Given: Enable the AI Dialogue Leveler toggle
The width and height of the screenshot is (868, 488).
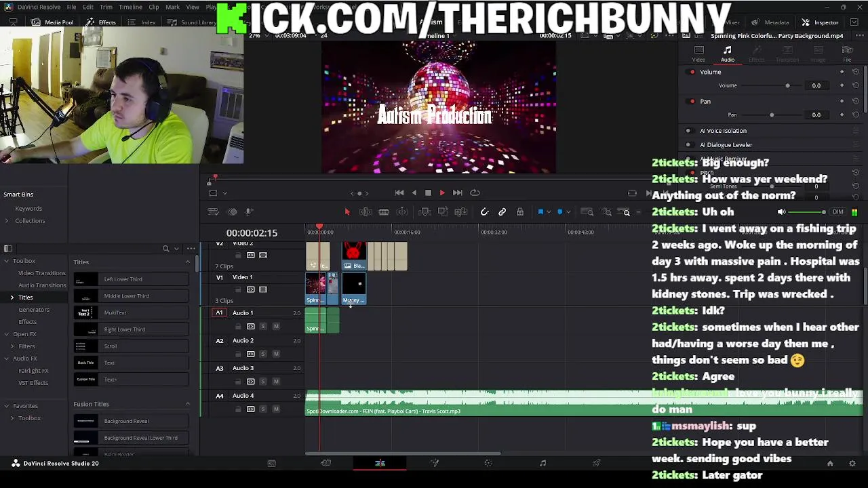Looking at the screenshot, I should coord(688,145).
